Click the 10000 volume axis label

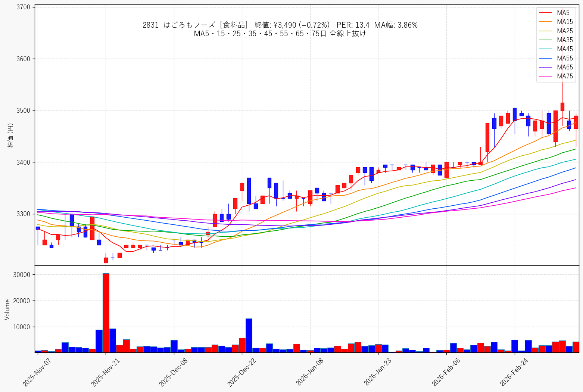(22, 327)
